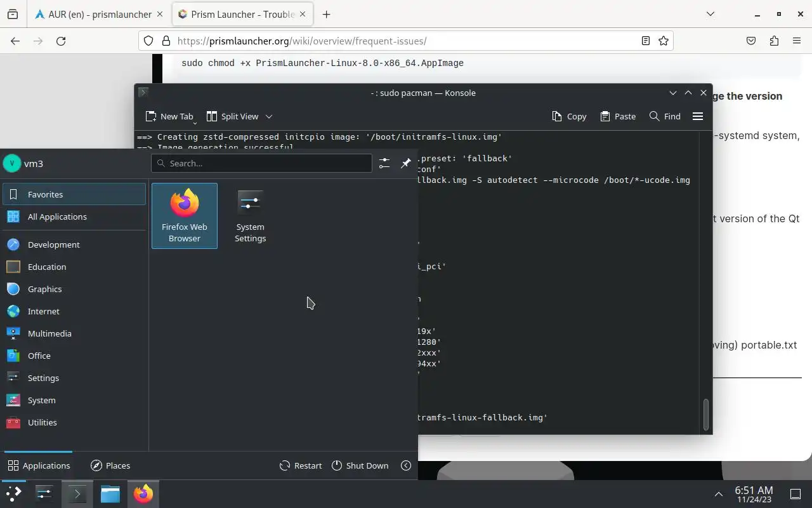
Task: Open Konsole hamburger menu
Action: 698,116
